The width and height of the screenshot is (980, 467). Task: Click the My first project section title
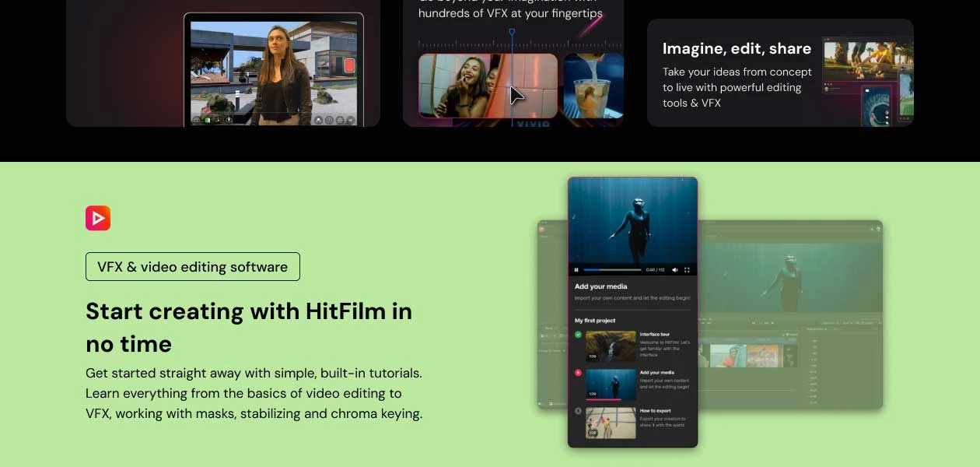pos(595,321)
